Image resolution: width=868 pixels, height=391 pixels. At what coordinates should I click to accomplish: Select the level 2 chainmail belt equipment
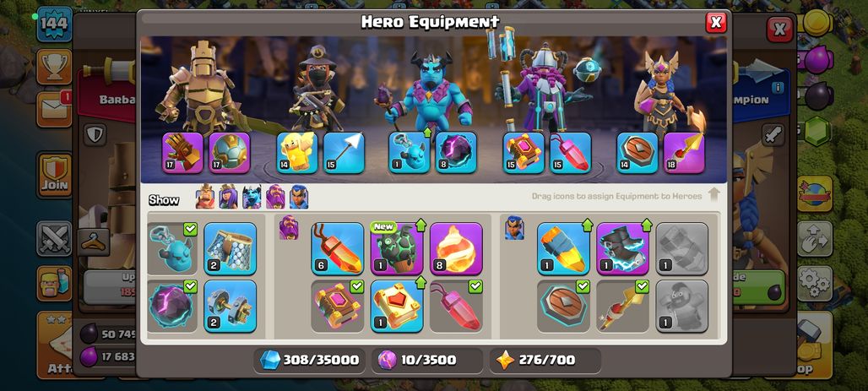point(231,248)
